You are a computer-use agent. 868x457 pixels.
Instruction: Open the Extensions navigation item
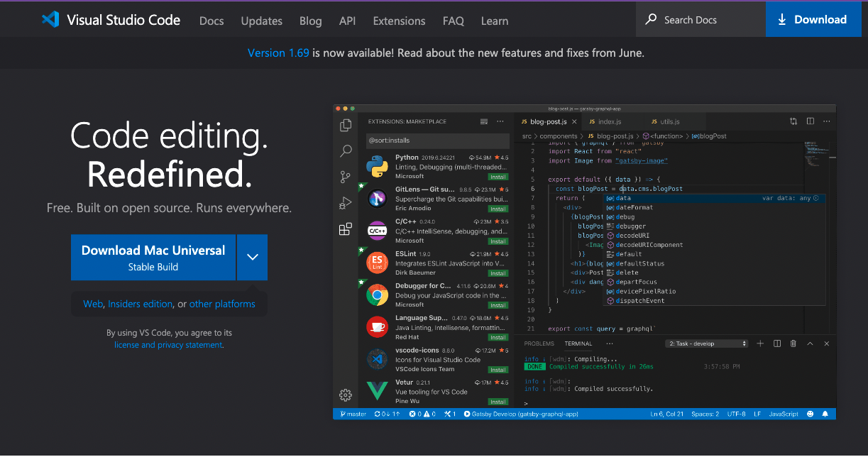coord(399,21)
